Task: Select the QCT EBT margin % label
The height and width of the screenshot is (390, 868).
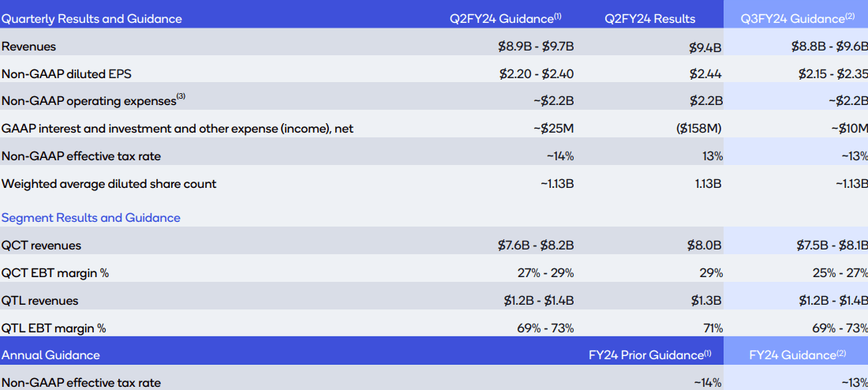Action: click(54, 273)
